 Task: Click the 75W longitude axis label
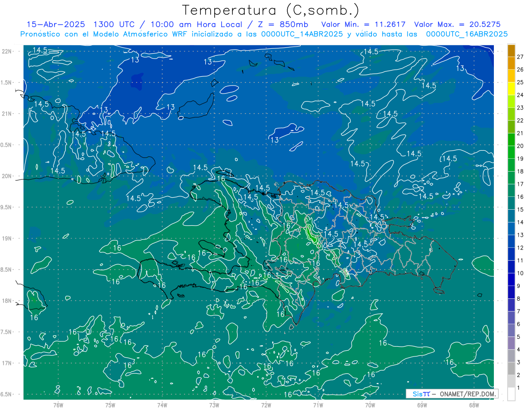110,405
